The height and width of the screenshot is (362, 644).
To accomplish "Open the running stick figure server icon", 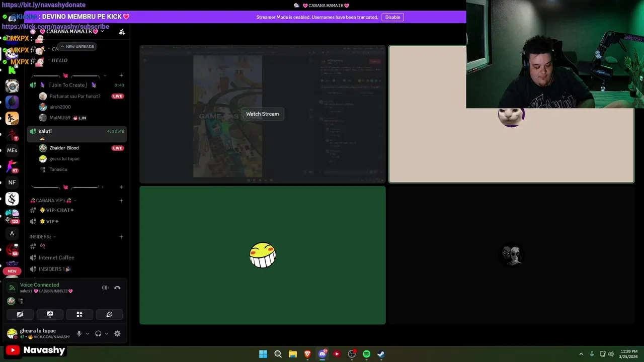I will [x=12, y=118].
